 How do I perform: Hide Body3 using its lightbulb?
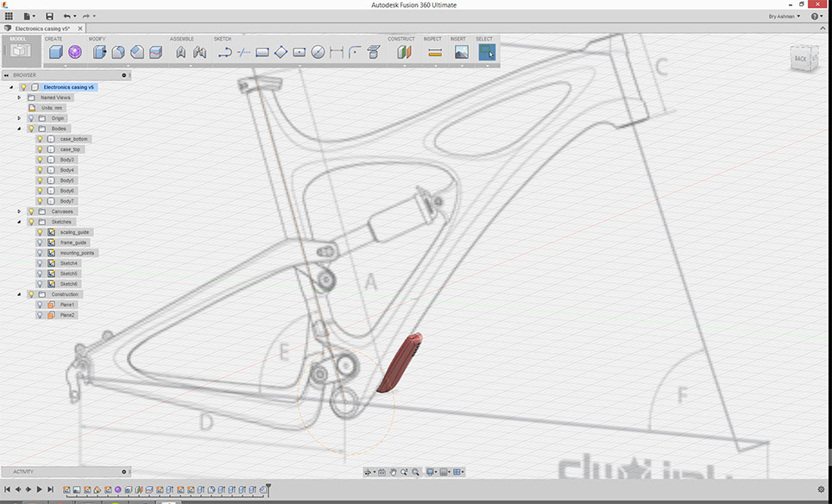(x=40, y=160)
